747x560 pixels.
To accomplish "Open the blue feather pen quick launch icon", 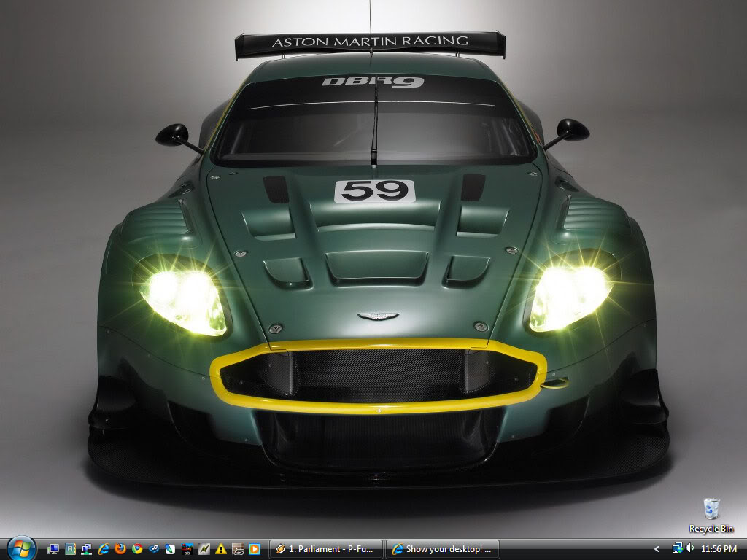I will (171, 549).
